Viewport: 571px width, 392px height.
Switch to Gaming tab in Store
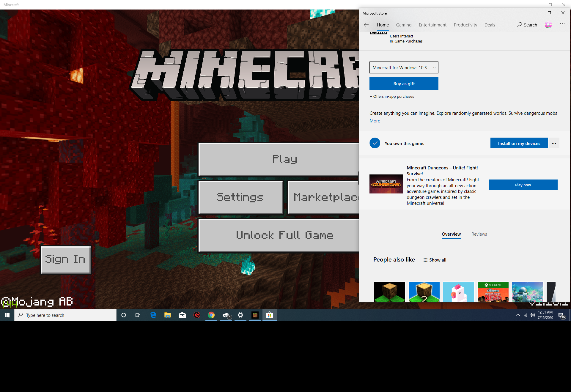404,25
